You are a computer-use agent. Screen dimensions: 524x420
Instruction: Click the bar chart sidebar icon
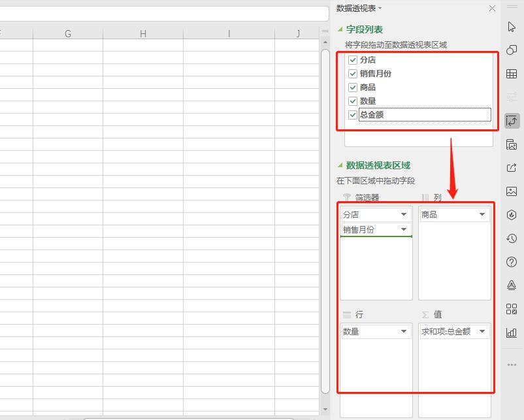512,332
